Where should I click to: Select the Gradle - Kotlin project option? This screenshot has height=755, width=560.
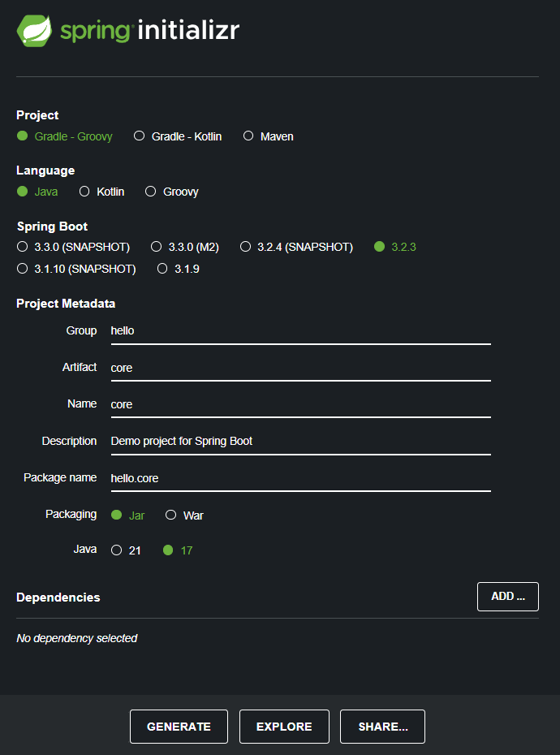(x=178, y=136)
